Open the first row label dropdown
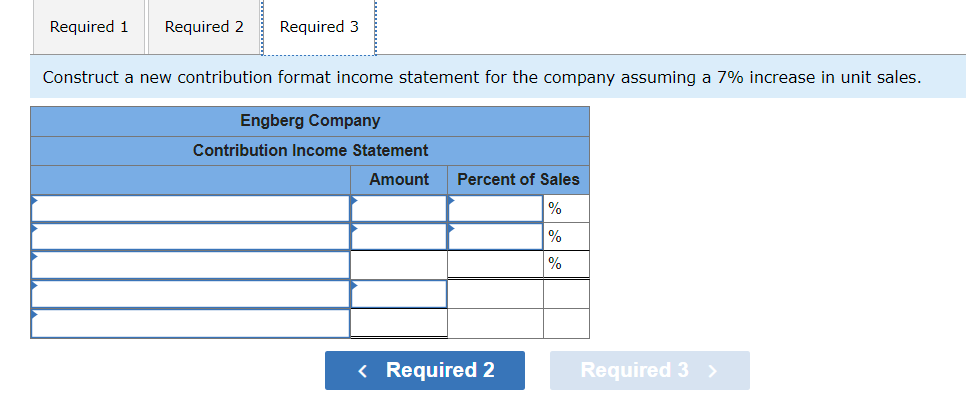The height and width of the screenshot is (395, 966). tap(190, 209)
